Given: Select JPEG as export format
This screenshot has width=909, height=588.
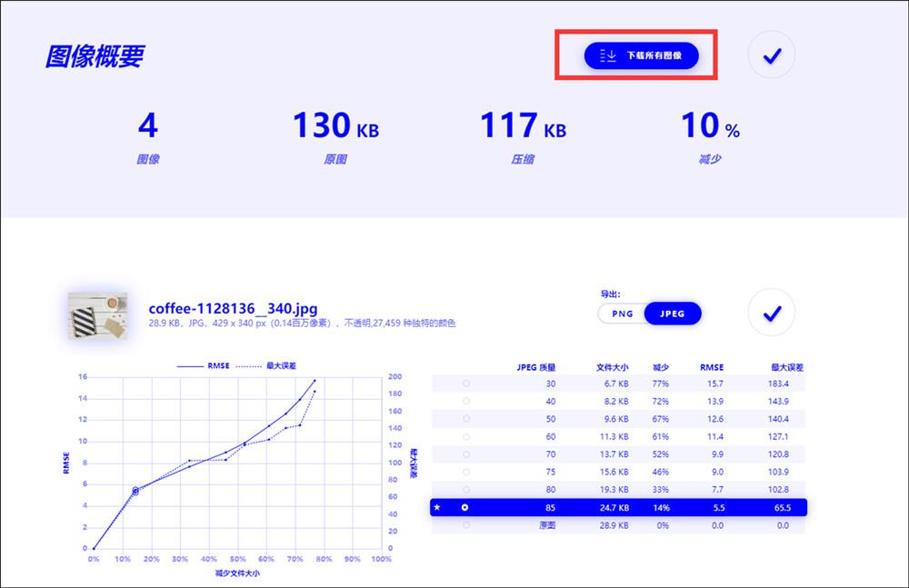Looking at the screenshot, I should tap(673, 314).
